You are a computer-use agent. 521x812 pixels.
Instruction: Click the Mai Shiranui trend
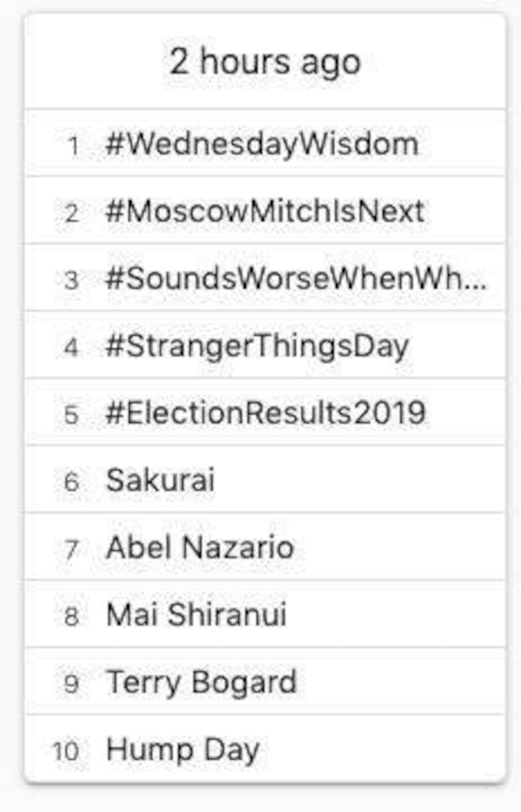196,616
